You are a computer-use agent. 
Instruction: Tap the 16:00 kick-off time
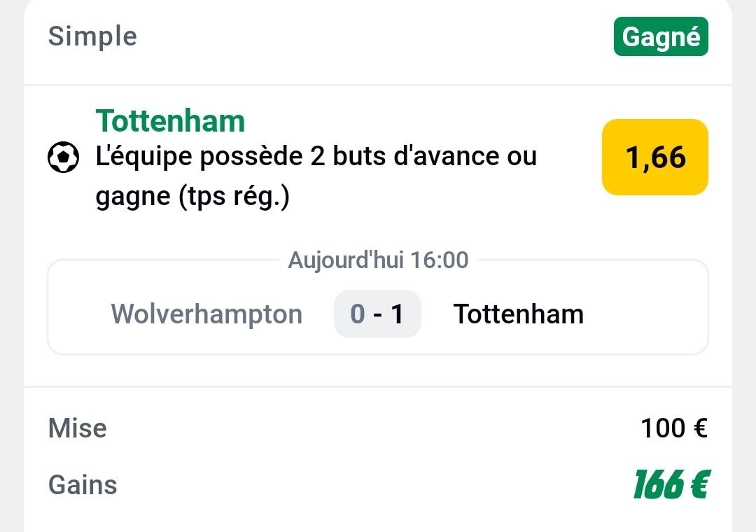[x=440, y=261]
